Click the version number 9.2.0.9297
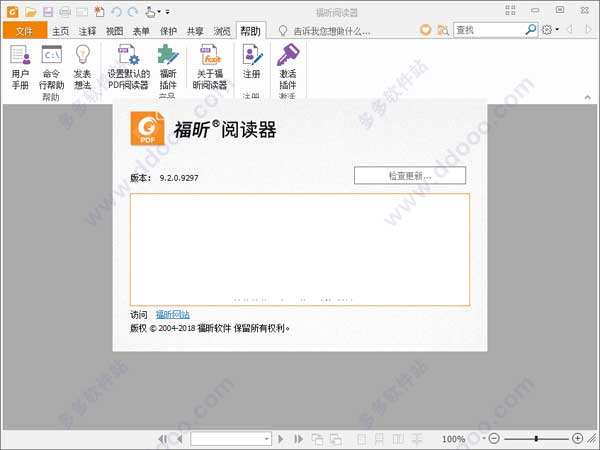 click(179, 178)
